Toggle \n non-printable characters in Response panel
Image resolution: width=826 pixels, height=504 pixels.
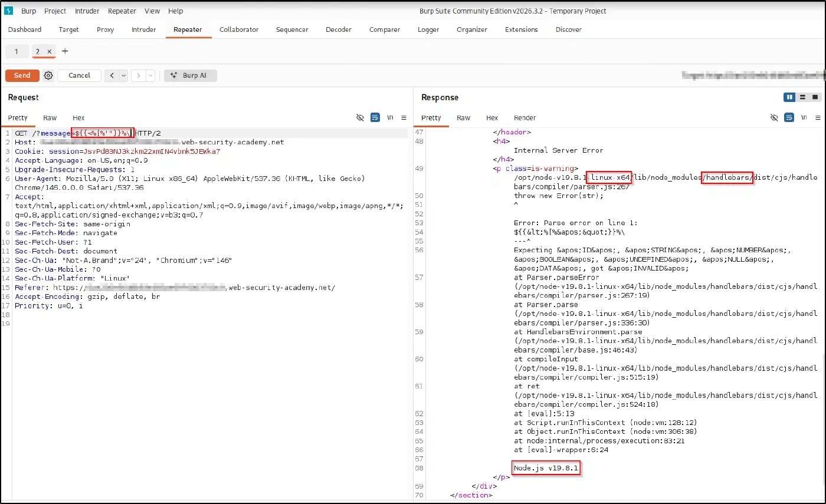click(804, 118)
